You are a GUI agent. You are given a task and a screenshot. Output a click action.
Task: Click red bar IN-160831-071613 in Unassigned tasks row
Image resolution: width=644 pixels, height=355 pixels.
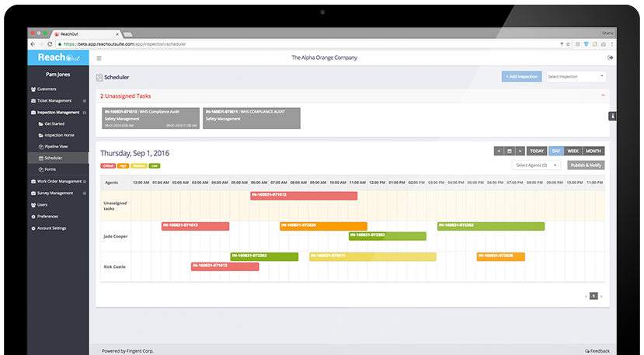[304, 196]
